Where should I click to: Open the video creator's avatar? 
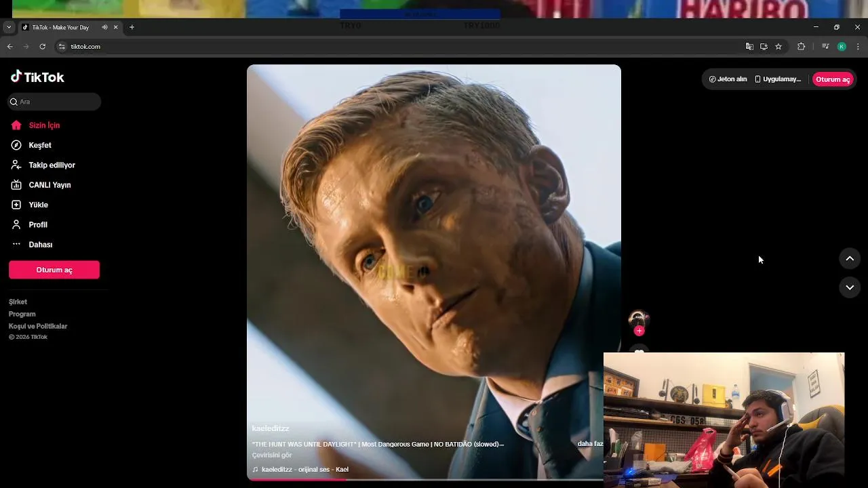(x=639, y=319)
